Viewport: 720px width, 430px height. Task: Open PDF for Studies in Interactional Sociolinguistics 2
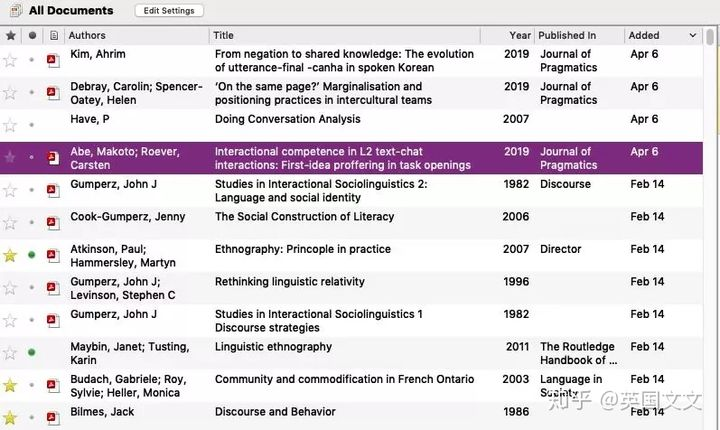tap(53, 190)
